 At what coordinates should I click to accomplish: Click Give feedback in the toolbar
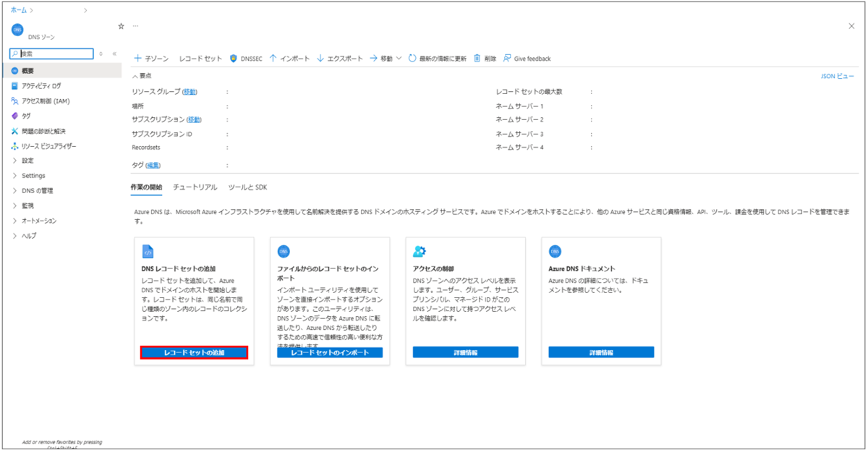[x=527, y=59]
